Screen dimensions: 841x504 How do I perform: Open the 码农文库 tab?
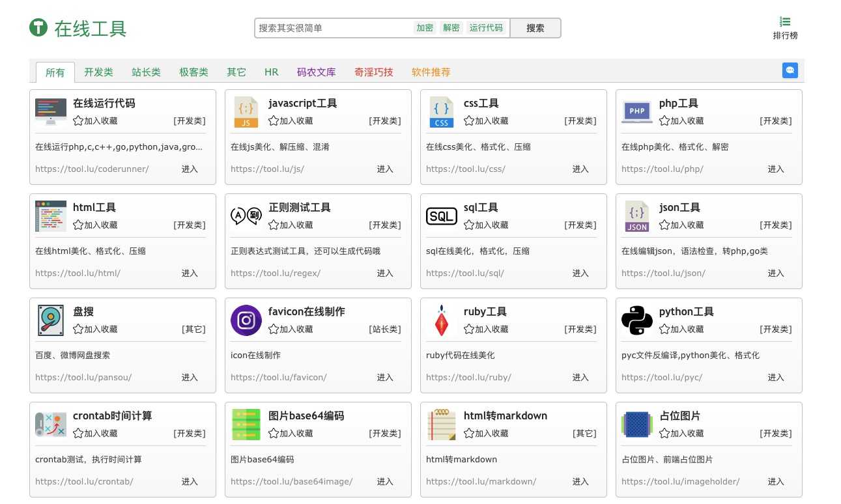(x=317, y=72)
